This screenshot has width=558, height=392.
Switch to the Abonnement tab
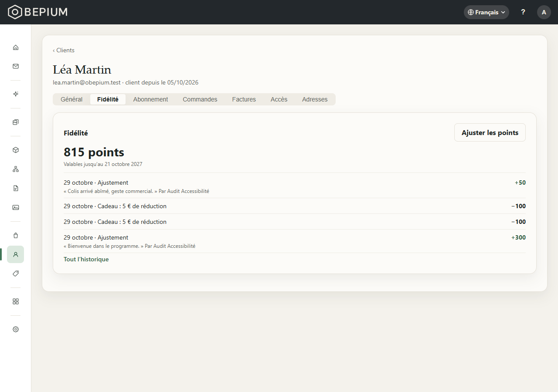point(150,99)
